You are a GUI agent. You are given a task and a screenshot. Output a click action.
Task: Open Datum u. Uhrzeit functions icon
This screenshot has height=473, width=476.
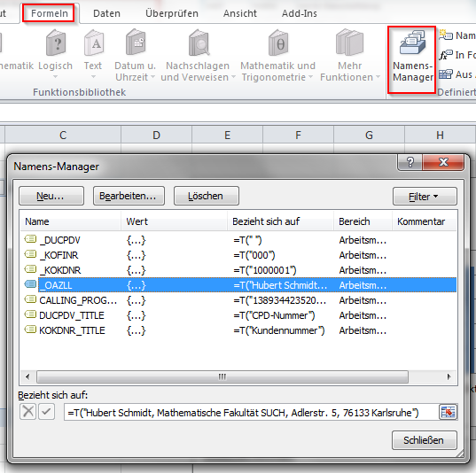tap(136, 43)
